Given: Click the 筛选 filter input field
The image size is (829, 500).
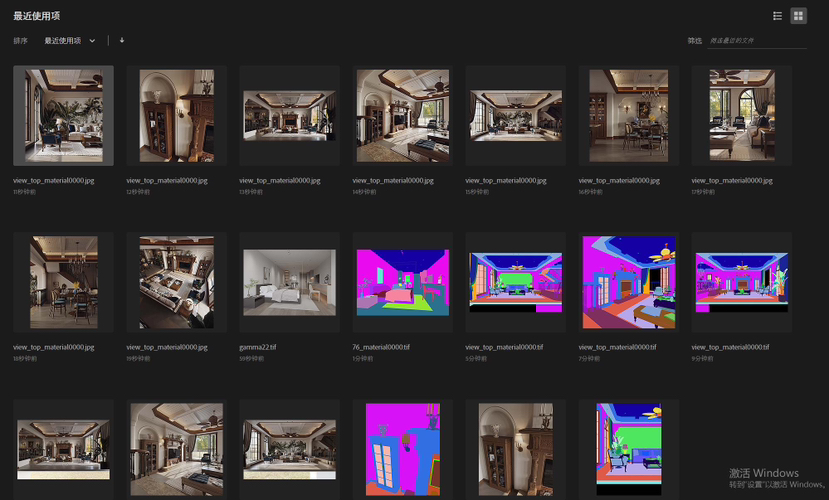Looking at the screenshot, I should [756, 41].
